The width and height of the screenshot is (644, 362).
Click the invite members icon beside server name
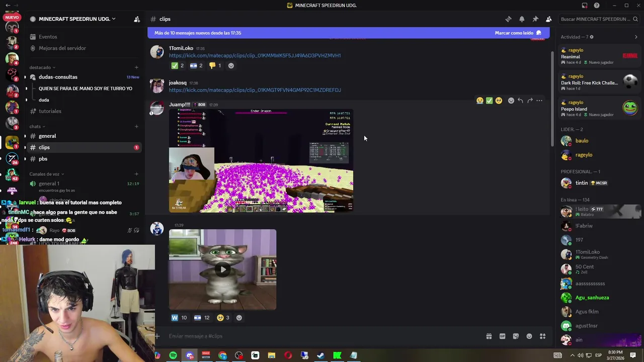pyautogui.click(x=137, y=19)
